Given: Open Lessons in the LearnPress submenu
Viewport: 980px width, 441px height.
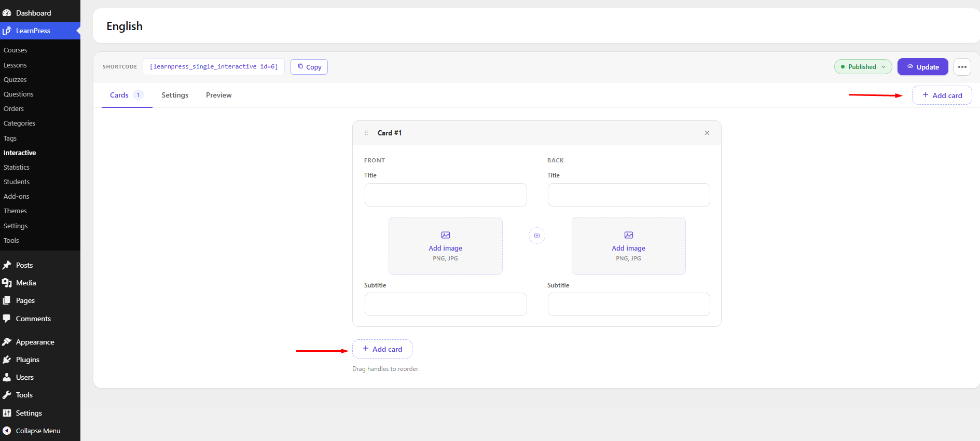Looking at the screenshot, I should click(x=15, y=65).
